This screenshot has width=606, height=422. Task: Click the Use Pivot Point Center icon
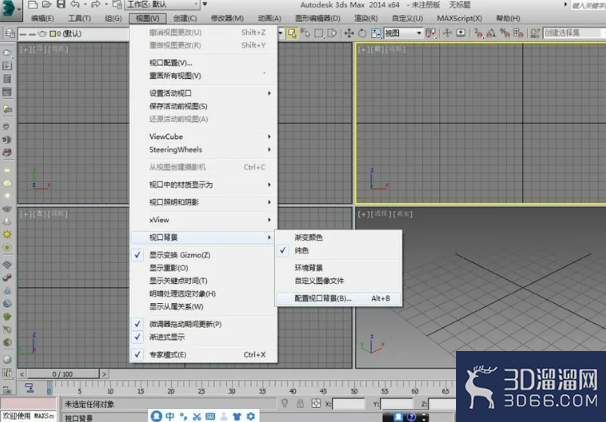click(x=431, y=33)
